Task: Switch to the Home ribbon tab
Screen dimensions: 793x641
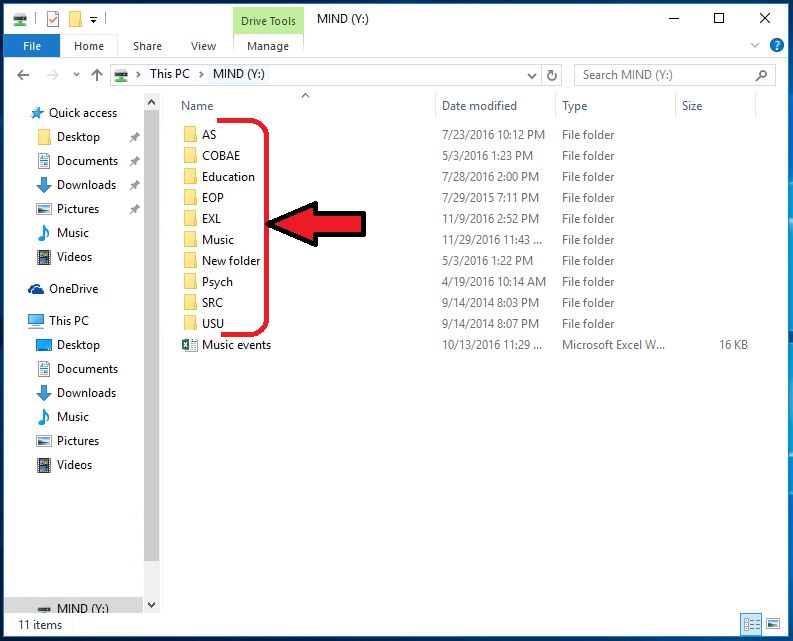Action: point(89,46)
